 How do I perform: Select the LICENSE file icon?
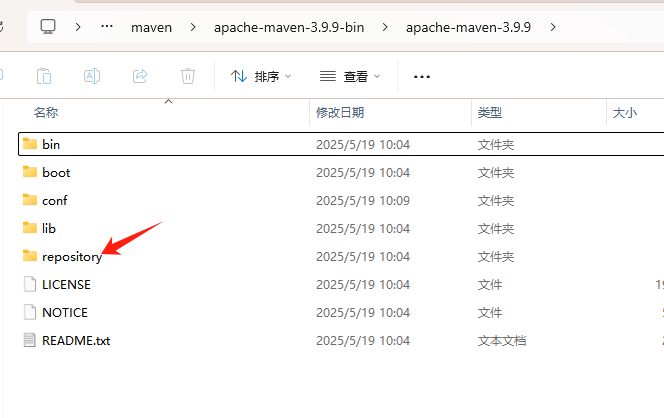pyautogui.click(x=30, y=284)
